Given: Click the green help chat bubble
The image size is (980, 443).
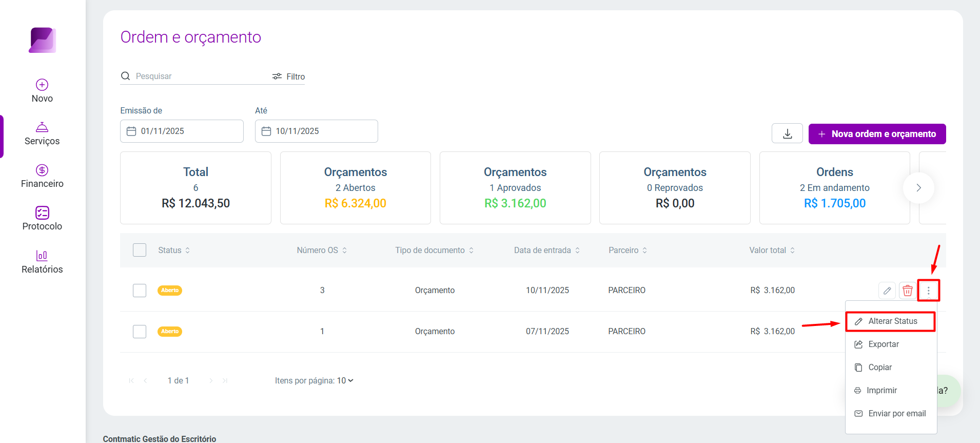Looking at the screenshot, I should tap(948, 391).
